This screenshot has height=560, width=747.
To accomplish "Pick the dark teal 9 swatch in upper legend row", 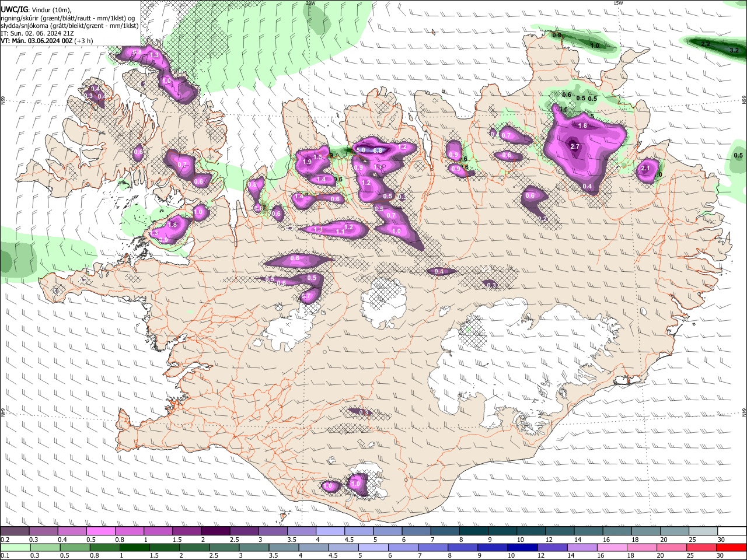I will (x=502, y=531).
